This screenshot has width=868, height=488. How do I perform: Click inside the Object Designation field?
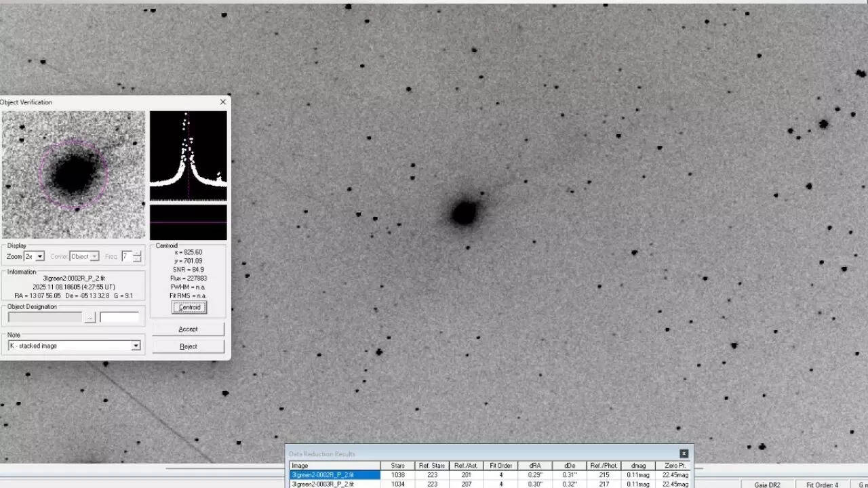(44, 317)
